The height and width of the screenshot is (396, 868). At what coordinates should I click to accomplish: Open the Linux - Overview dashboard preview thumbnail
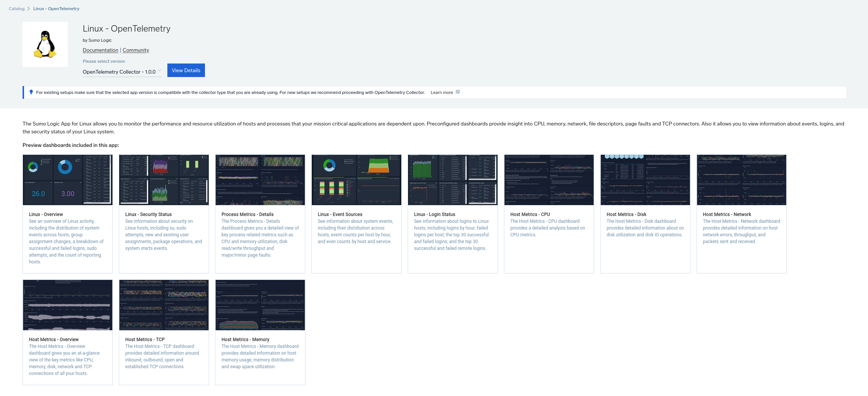(x=67, y=180)
